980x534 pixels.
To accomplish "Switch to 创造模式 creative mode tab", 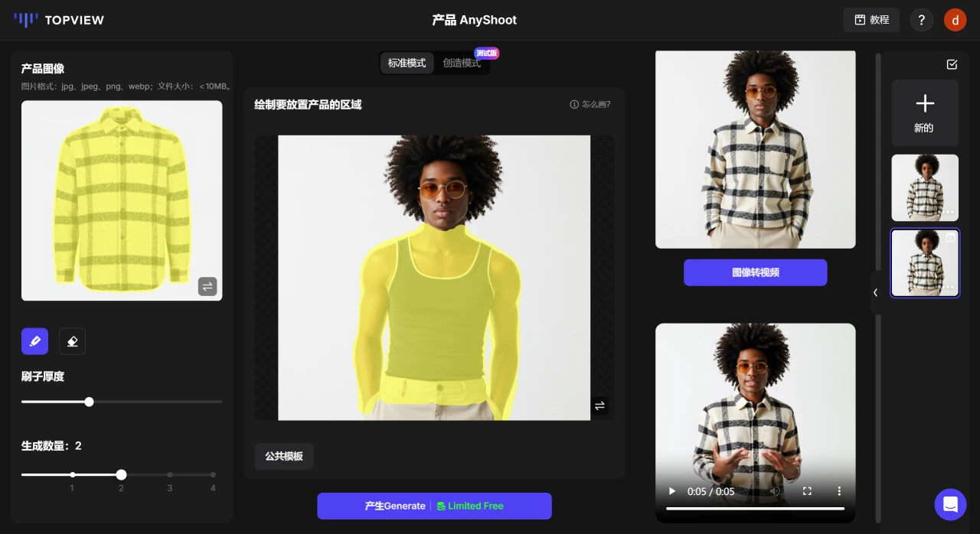I will click(x=462, y=63).
